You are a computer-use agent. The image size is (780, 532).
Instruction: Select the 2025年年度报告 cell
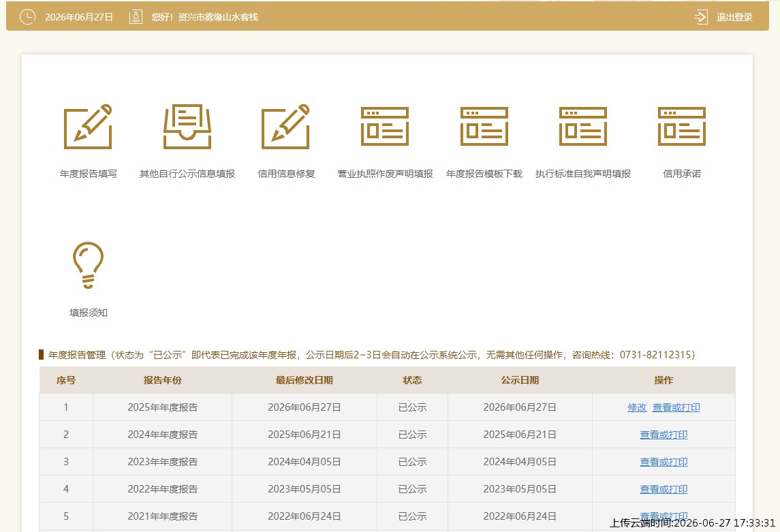(162, 408)
